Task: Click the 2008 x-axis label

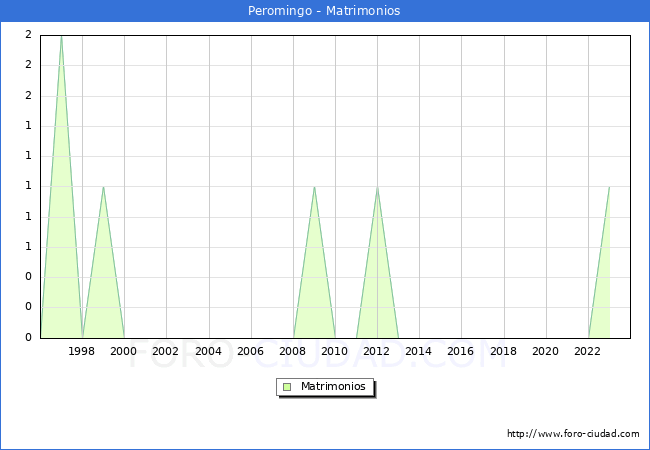Action: tap(293, 351)
